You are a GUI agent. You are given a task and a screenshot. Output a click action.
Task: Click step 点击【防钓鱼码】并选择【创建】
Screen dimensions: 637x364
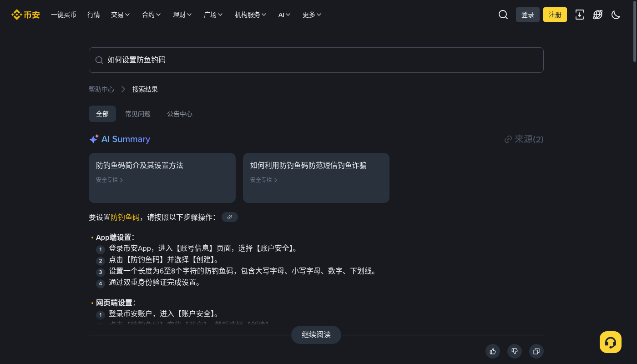[x=164, y=260]
